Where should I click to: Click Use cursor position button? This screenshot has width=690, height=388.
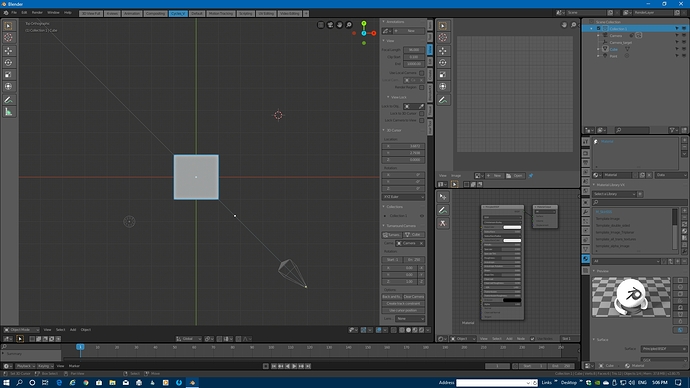403,311
